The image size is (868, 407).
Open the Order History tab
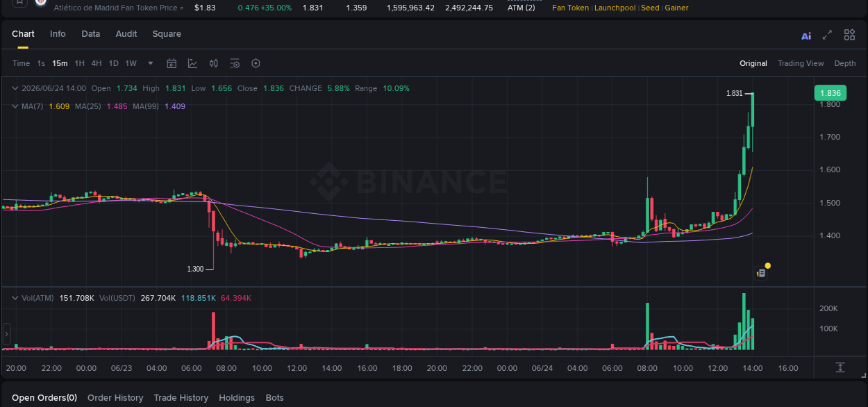pos(115,398)
